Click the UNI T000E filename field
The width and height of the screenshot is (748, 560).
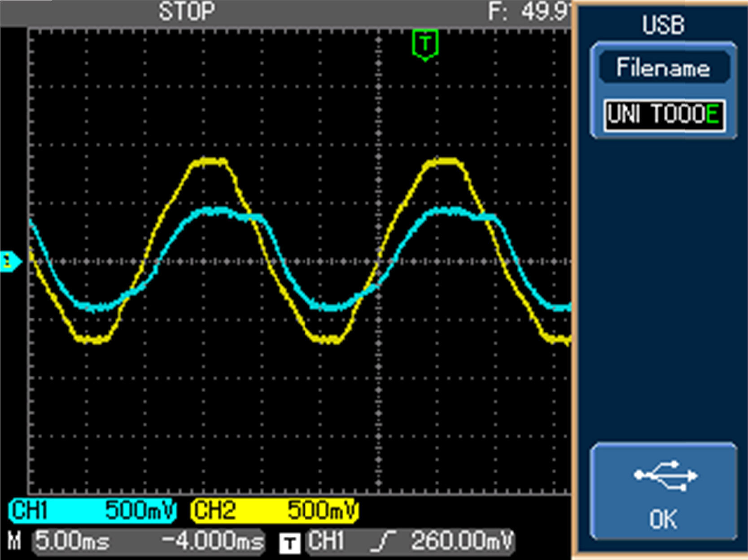pos(663,115)
